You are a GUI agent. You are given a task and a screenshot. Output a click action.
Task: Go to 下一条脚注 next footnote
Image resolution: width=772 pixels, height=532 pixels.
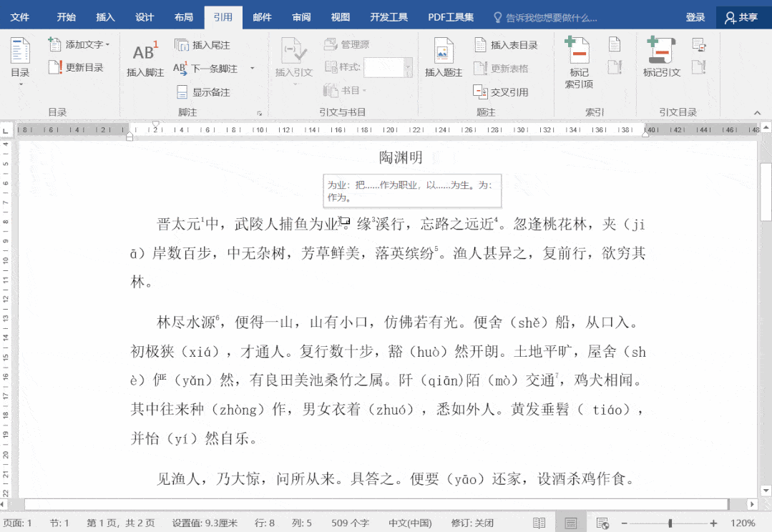pyautogui.click(x=206, y=69)
